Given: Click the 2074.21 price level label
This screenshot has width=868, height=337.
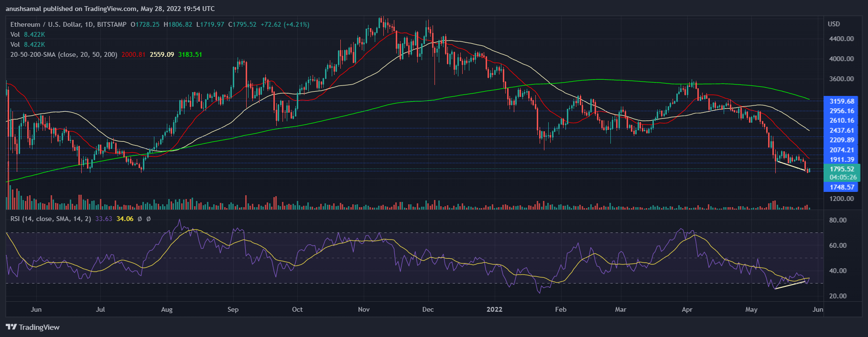Looking at the screenshot, I should pos(842,150).
